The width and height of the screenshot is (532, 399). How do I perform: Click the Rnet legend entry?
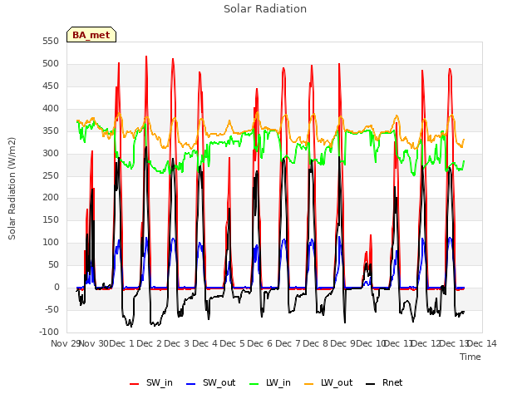click(384, 383)
